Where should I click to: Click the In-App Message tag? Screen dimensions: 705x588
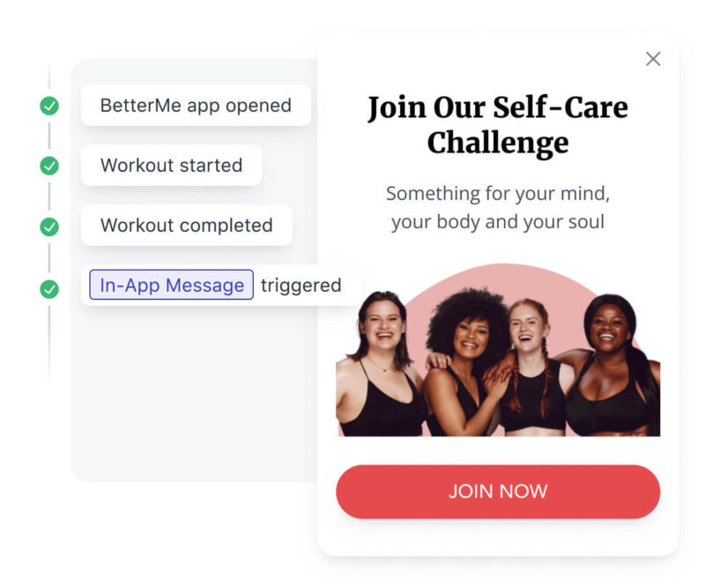[171, 285]
